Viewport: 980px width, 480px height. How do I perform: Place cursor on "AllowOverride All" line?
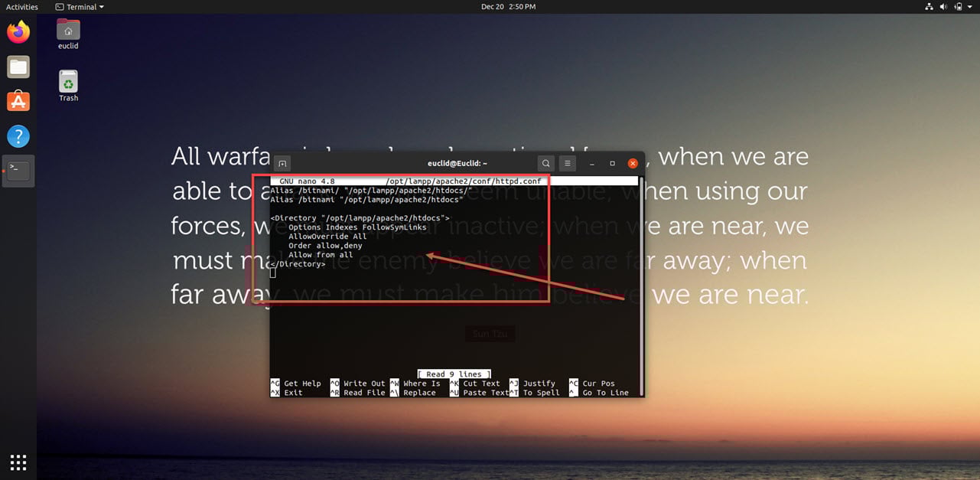click(x=327, y=237)
